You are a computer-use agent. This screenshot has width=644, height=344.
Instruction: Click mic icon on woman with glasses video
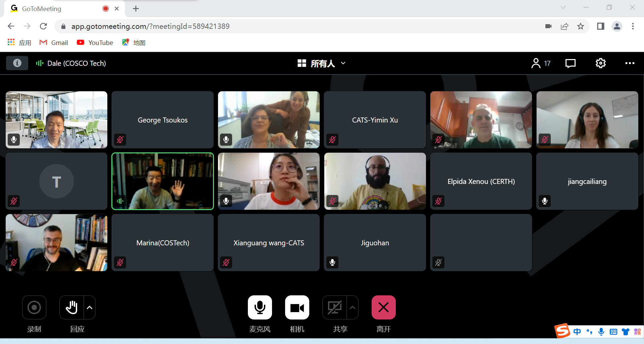(x=226, y=201)
